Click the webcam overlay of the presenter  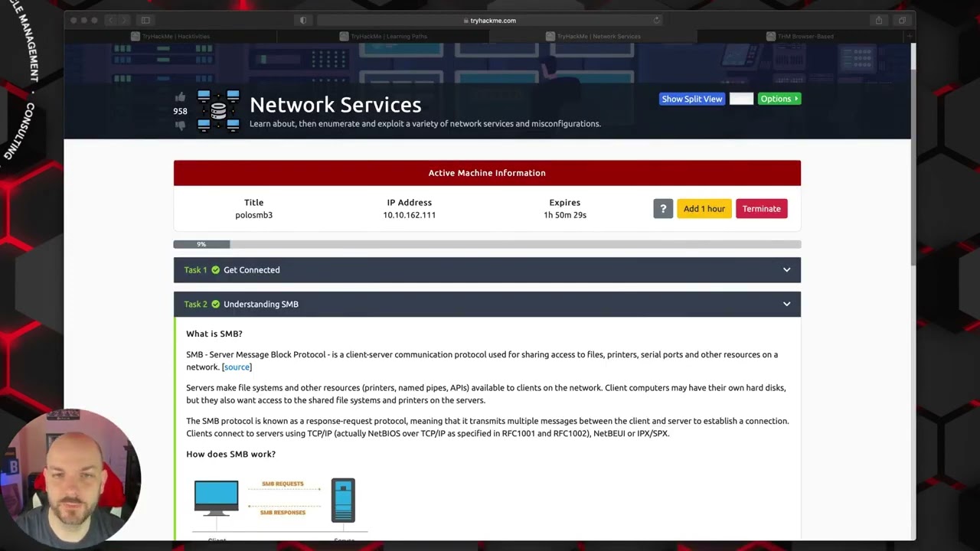coord(70,478)
